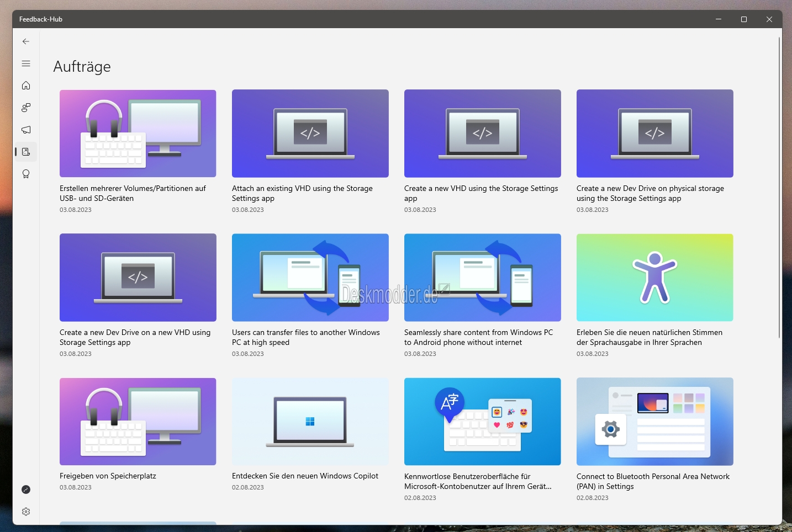Select the Aufträge (Quests) sidebar icon
Screen dimensions: 792x532
pos(26,152)
